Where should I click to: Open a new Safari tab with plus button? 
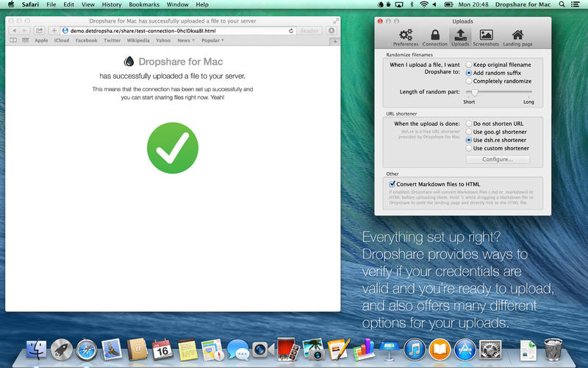(x=335, y=41)
